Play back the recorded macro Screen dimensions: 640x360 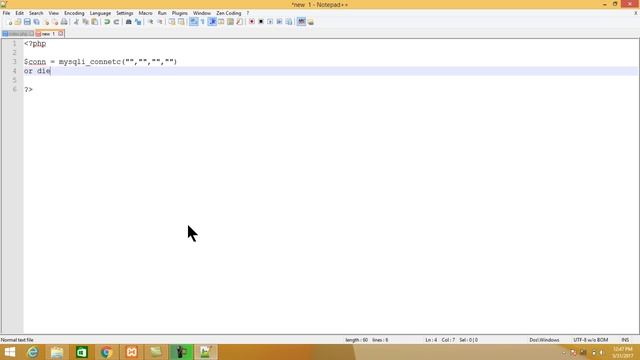click(270, 22)
